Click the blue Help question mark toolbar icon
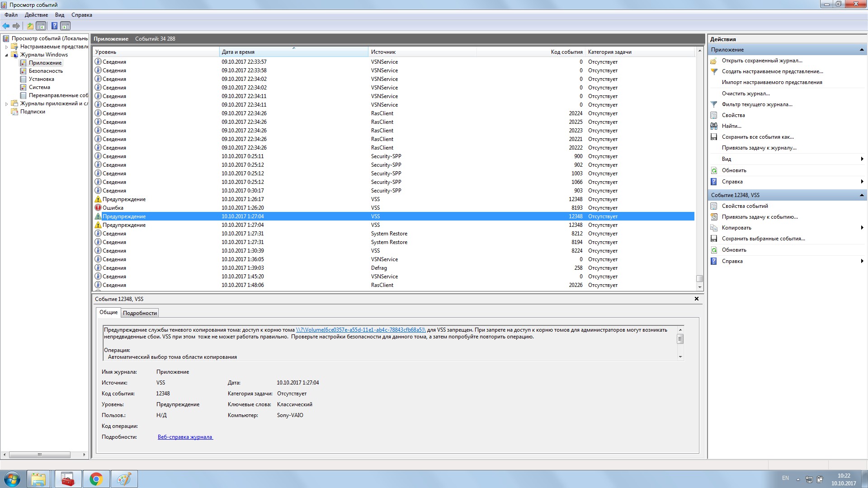This screenshot has width=868, height=488. (54, 26)
